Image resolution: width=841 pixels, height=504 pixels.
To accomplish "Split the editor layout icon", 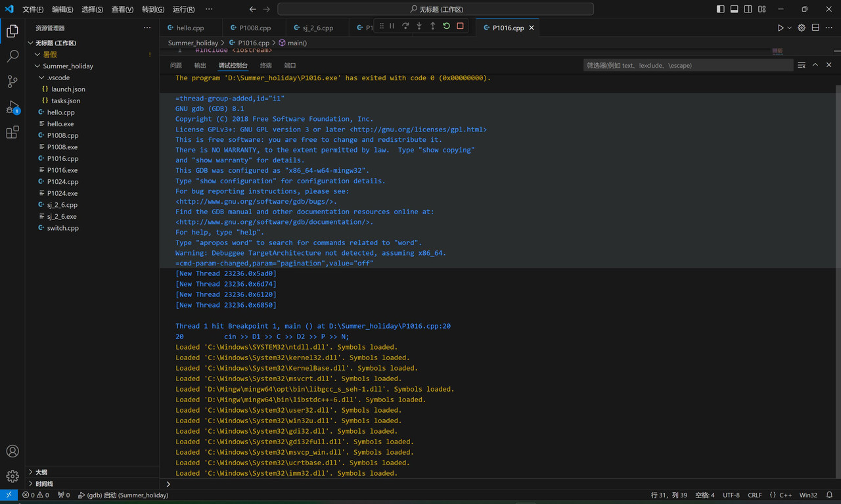I will coord(815,28).
